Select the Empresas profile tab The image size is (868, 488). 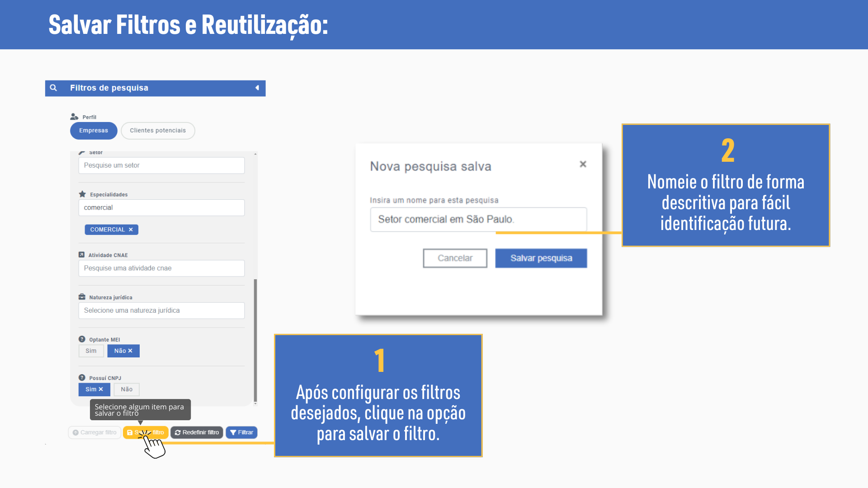click(94, 131)
